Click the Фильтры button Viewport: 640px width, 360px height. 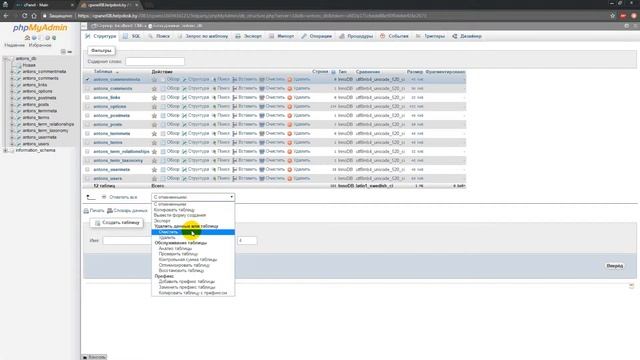coord(101,50)
